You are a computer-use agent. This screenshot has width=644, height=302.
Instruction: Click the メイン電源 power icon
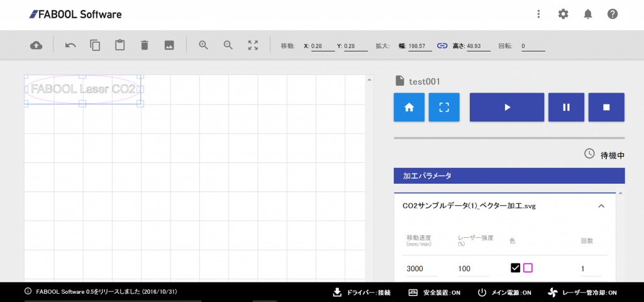click(x=482, y=293)
